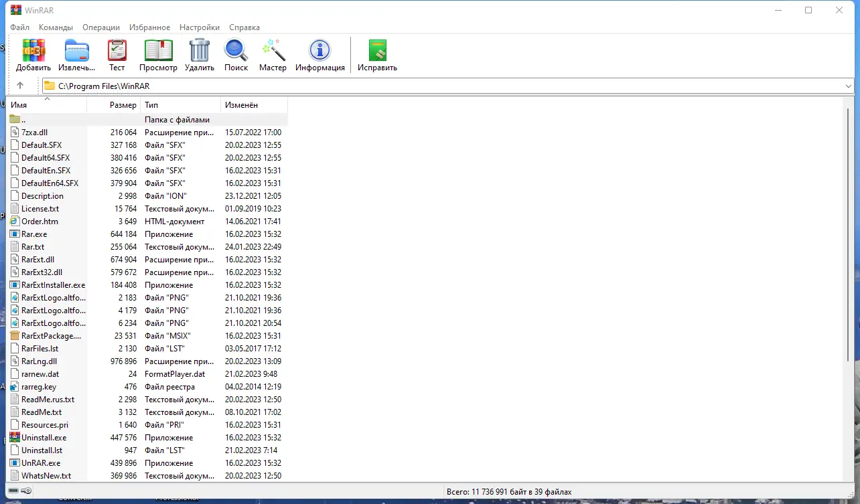Image resolution: width=860 pixels, height=504 pixels.
Task: Open the address bar dropdown arrow
Action: point(849,86)
